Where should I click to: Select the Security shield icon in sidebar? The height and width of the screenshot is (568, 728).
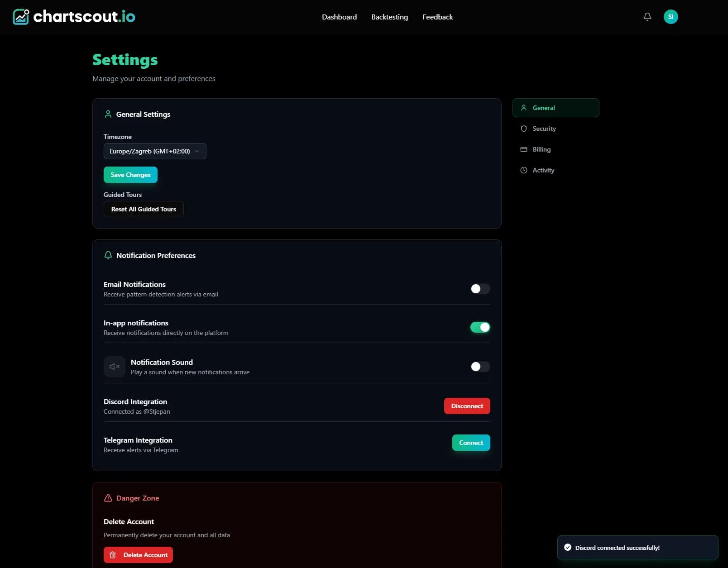(x=523, y=129)
